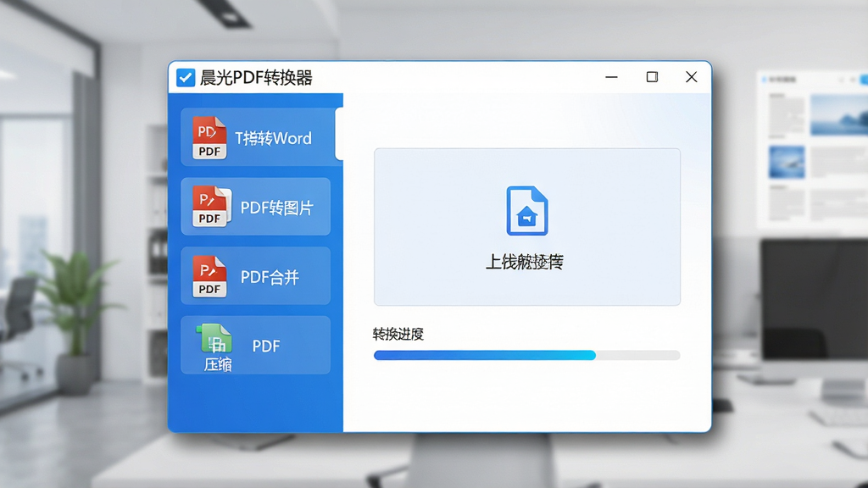This screenshot has height=488, width=868.
Task: Open the PDF转图片 sidebar tab
Action: 256,207
